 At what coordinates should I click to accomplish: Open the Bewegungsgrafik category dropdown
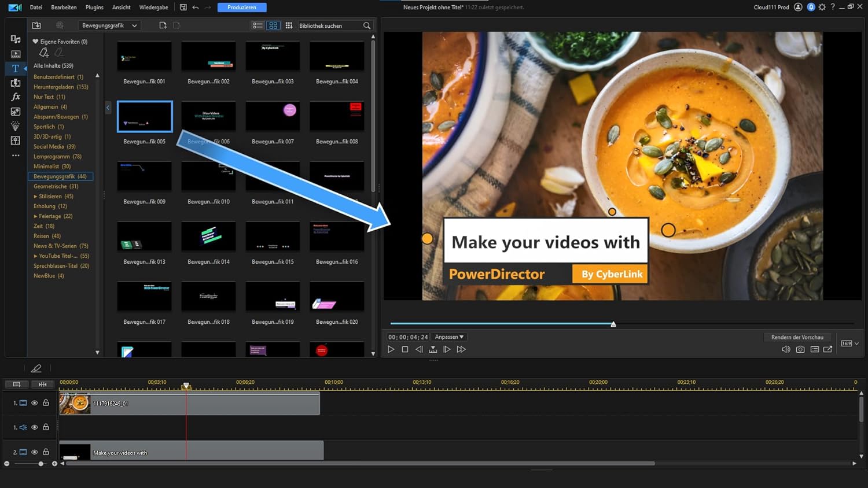click(x=109, y=25)
